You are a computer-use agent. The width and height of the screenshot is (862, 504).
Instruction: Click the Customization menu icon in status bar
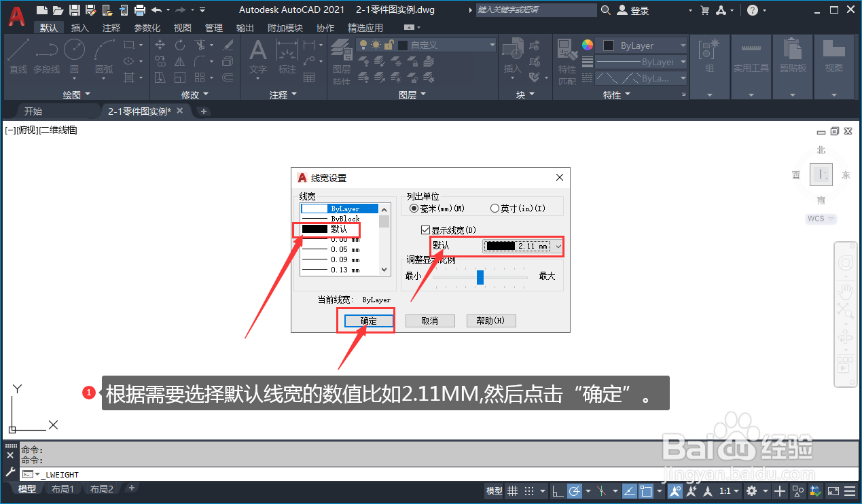(850, 490)
